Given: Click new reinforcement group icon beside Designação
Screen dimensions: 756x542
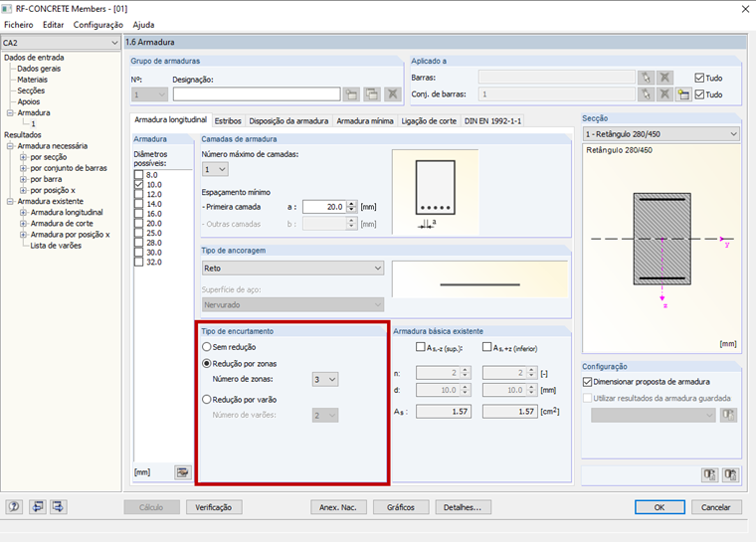Looking at the screenshot, I should [351, 94].
